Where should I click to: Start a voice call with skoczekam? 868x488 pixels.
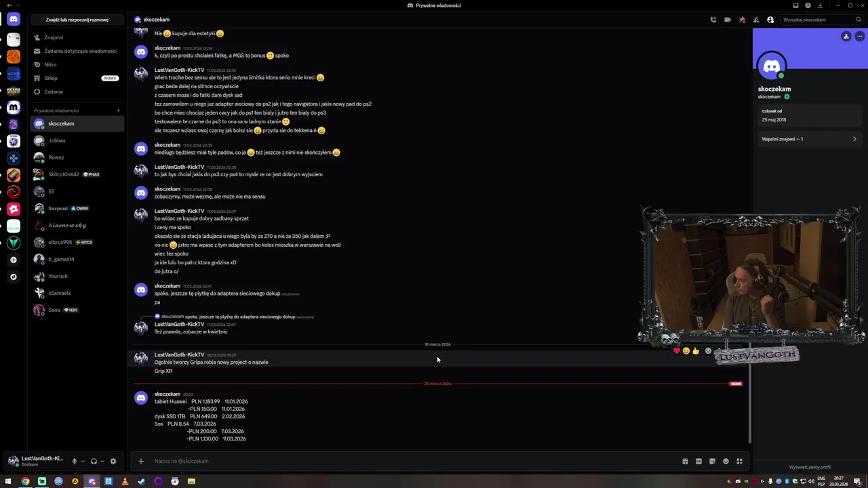[713, 20]
